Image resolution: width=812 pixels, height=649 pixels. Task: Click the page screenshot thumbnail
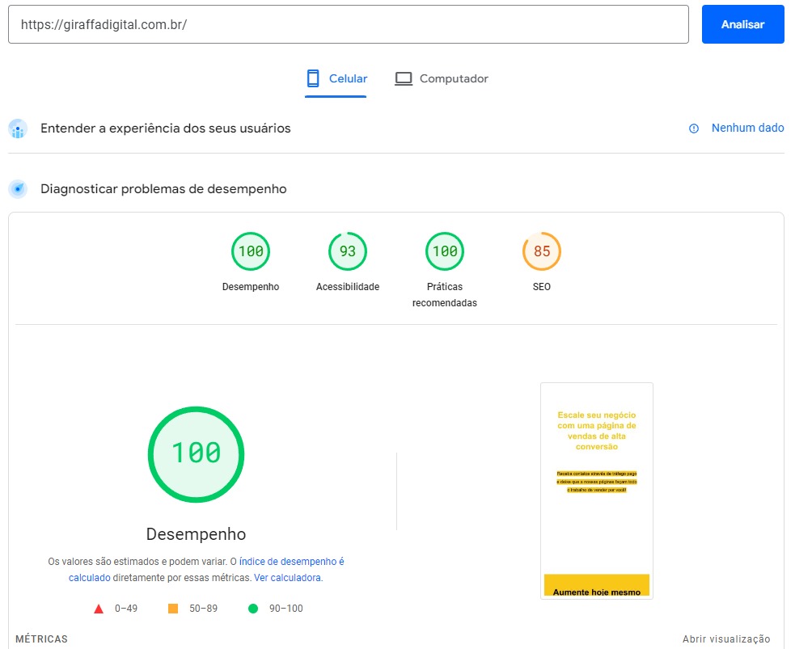597,491
